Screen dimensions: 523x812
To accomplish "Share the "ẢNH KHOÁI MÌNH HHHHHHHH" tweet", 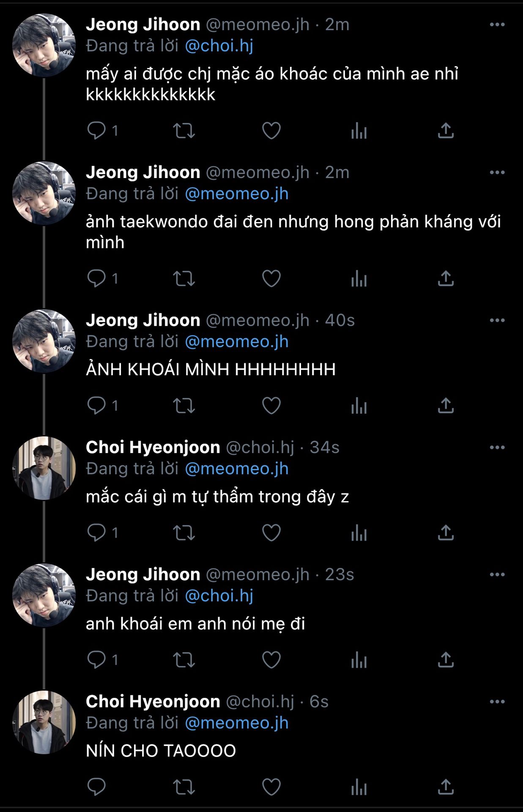I will (446, 406).
